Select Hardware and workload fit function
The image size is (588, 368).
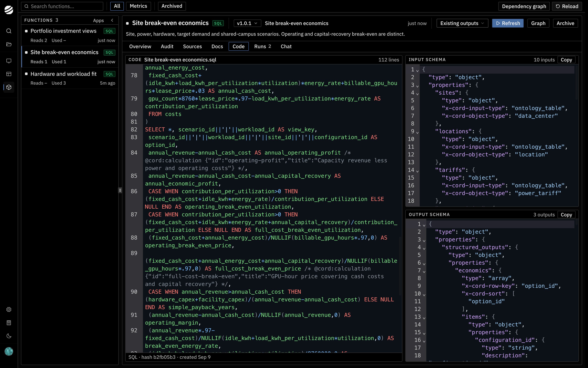(x=70, y=78)
